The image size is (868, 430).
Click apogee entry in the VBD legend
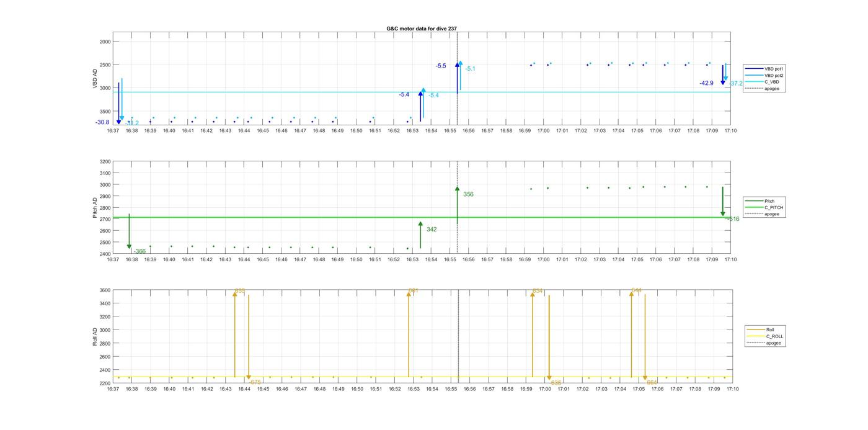[x=762, y=88]
